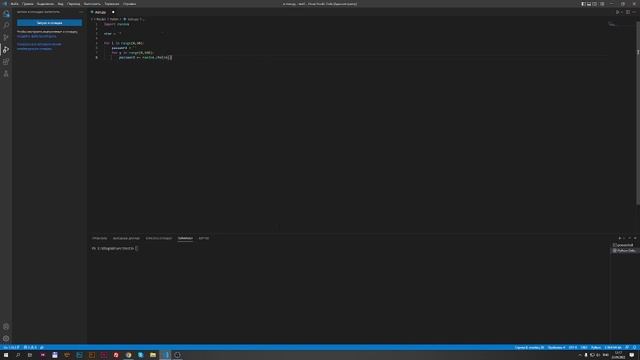The height and width of the screenshot is (360, 640).
Task: Click the unsaved dot on the editor tab
Action: click(x=113, y=12)
